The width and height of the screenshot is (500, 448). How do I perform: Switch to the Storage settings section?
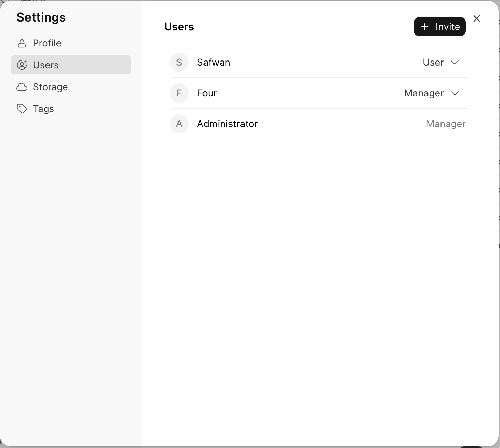click(x=71, y=87)
